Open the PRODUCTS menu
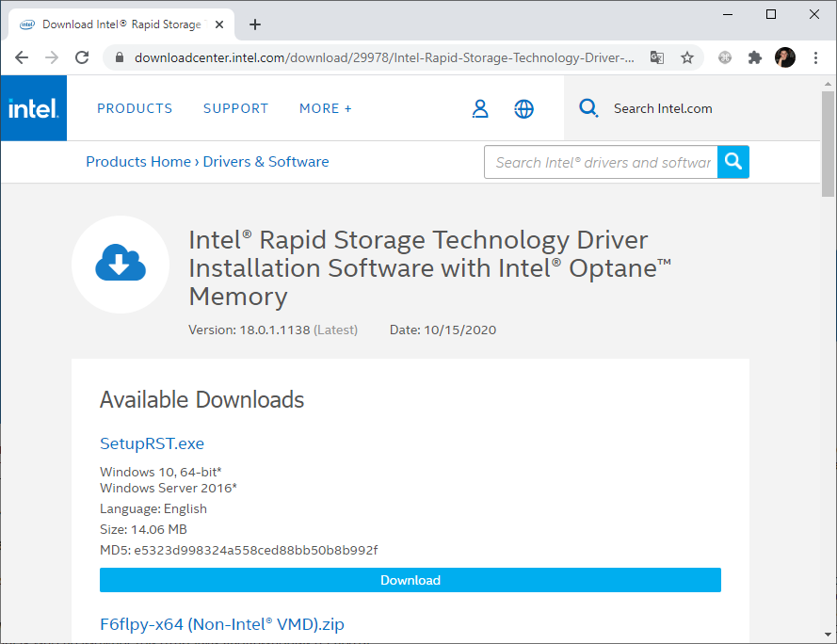 [134, 108]
